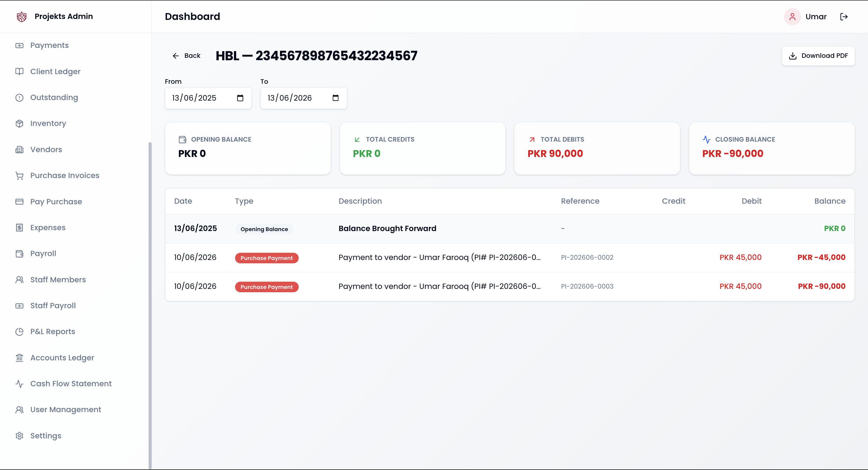Click Balance Brought Forward description

pyautogui.click(x=387, y=228)
